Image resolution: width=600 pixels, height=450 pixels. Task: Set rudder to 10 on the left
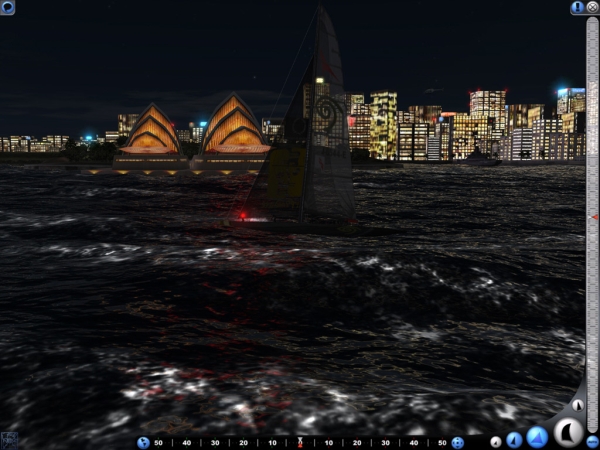tap(272, 442)
